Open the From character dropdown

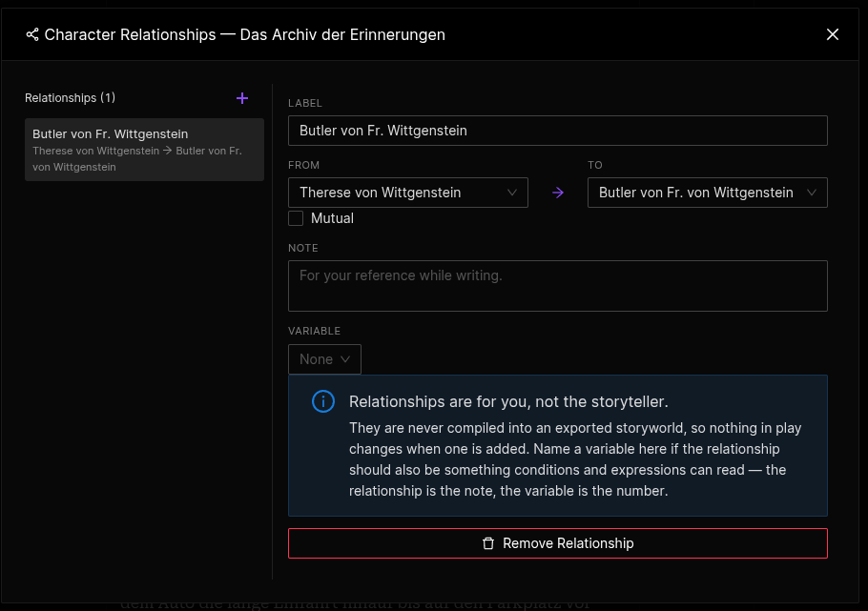click(x=408, y=193)
